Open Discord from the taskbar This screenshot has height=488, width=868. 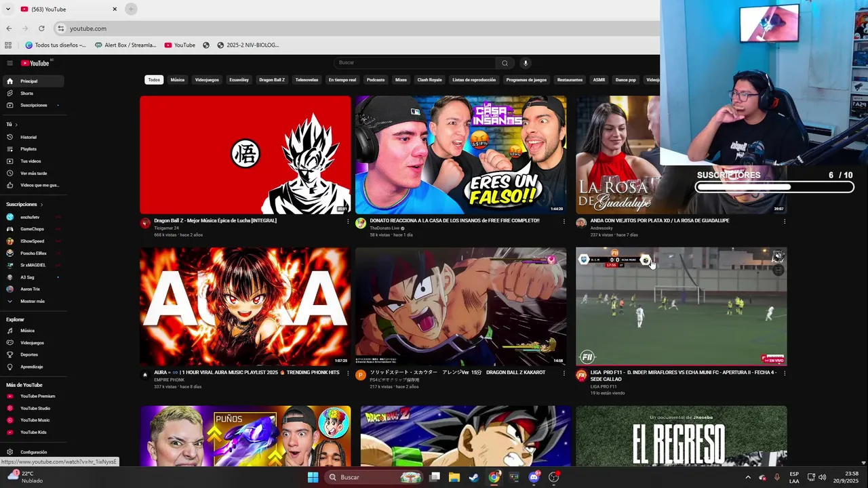point(534,477)
